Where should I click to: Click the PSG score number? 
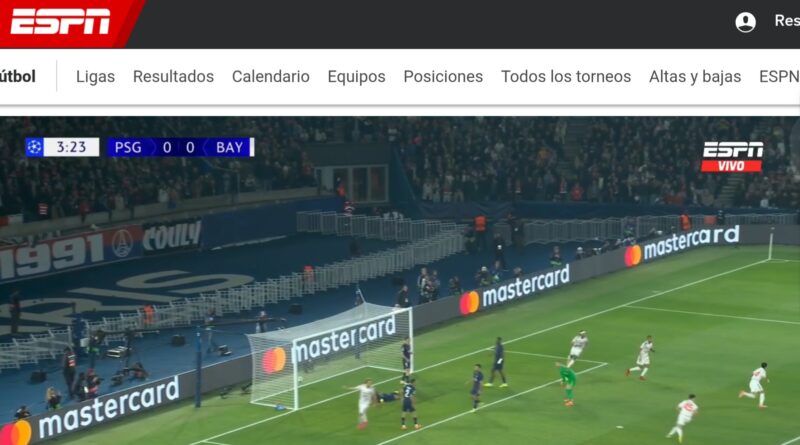coord(167,147)
